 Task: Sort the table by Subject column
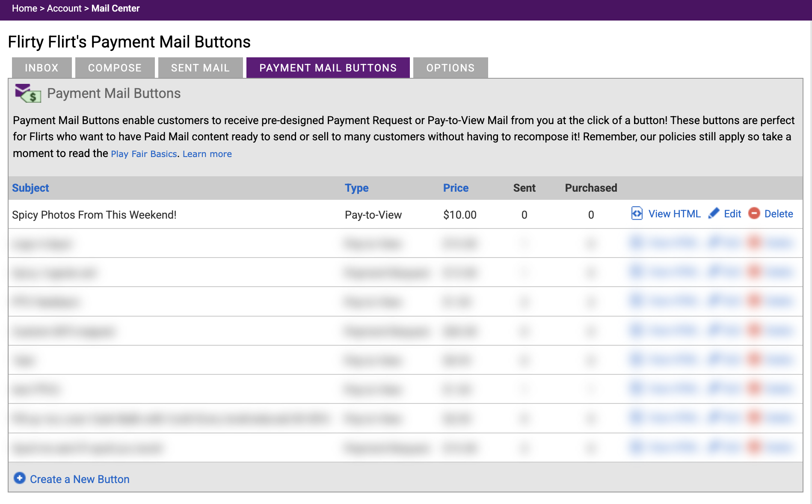30,188
